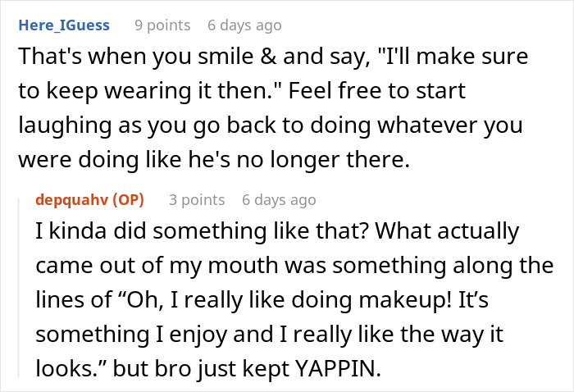
Task: Click the 9 points score label
Action: (x=162, y=25)
